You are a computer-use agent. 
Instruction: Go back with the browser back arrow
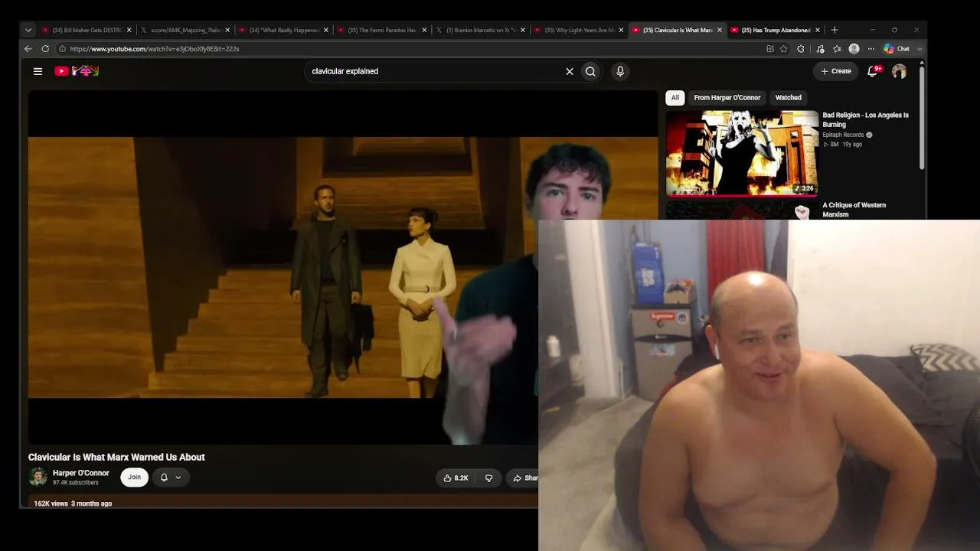coord(28,49)
